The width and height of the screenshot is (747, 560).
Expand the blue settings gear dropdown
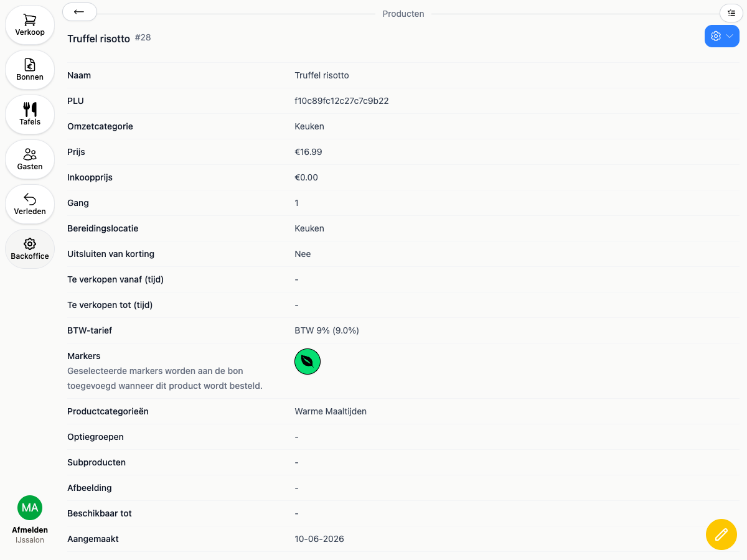click(x=722, y=36)
